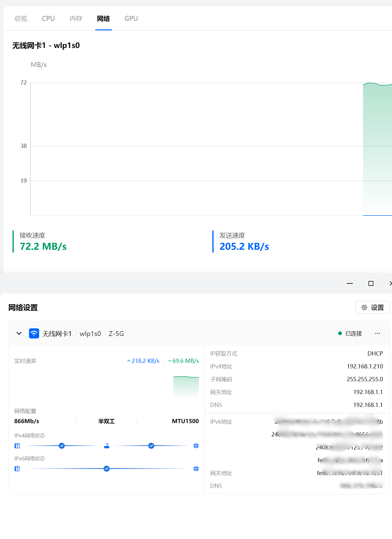Switch to the GPU tab

131,19
